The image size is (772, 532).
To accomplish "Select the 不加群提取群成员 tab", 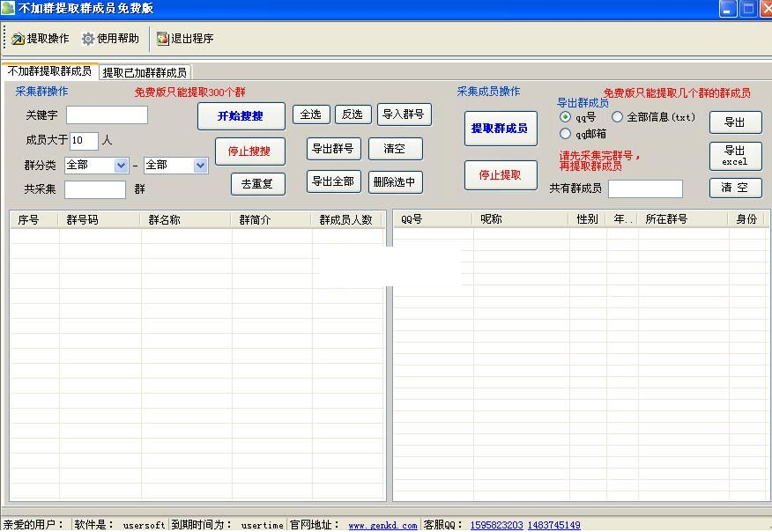I will (x=49, y=71).
